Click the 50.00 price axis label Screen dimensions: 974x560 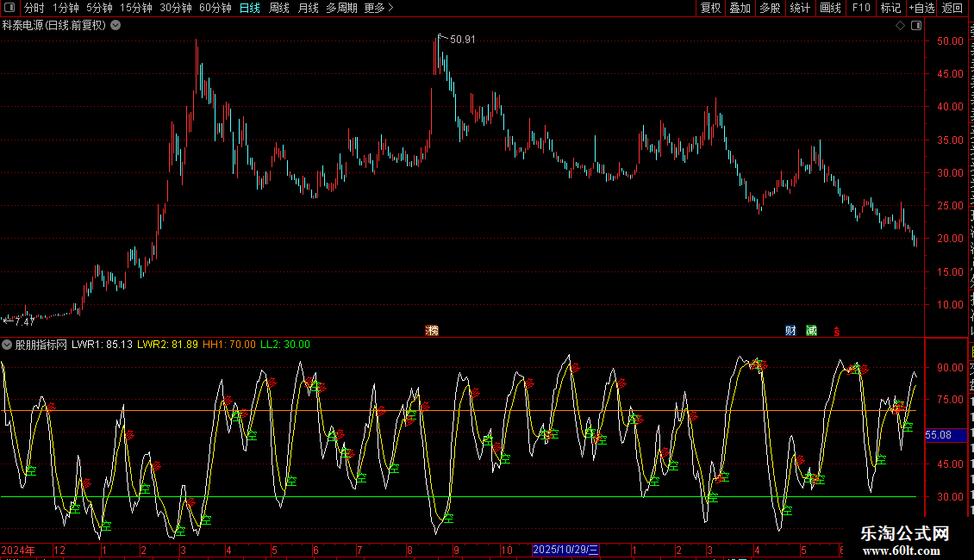(950, 41)
